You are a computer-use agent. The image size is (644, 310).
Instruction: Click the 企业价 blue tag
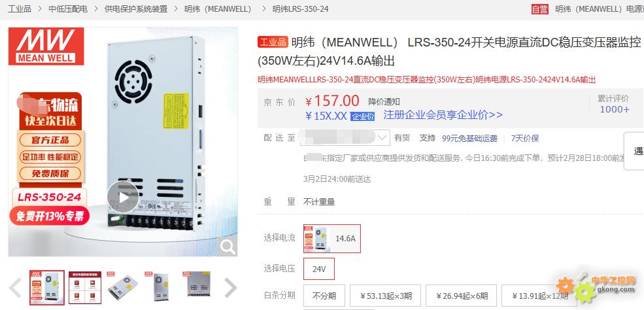[362, 116]
